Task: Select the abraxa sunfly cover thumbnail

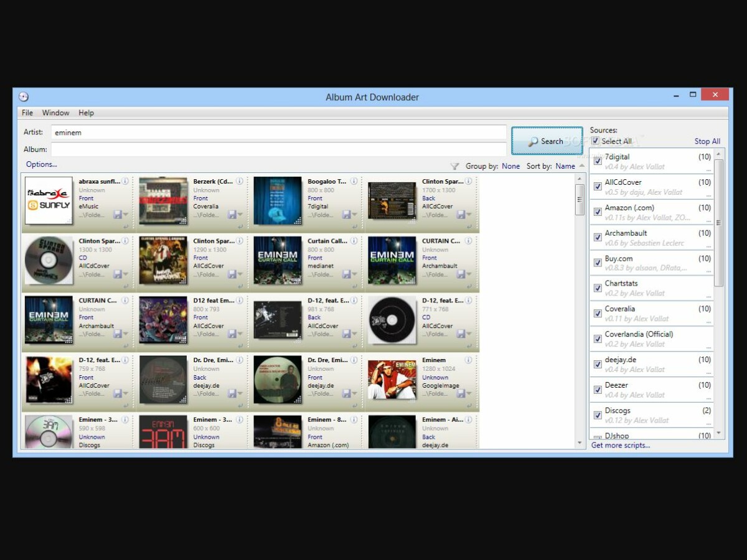Action: click(x=49, y=200)
